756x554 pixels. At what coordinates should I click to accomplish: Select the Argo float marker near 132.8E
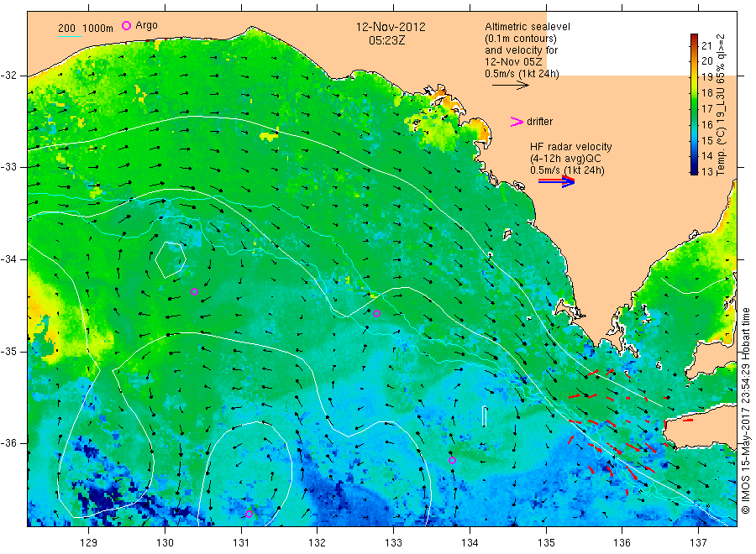(x=377, y=314)
